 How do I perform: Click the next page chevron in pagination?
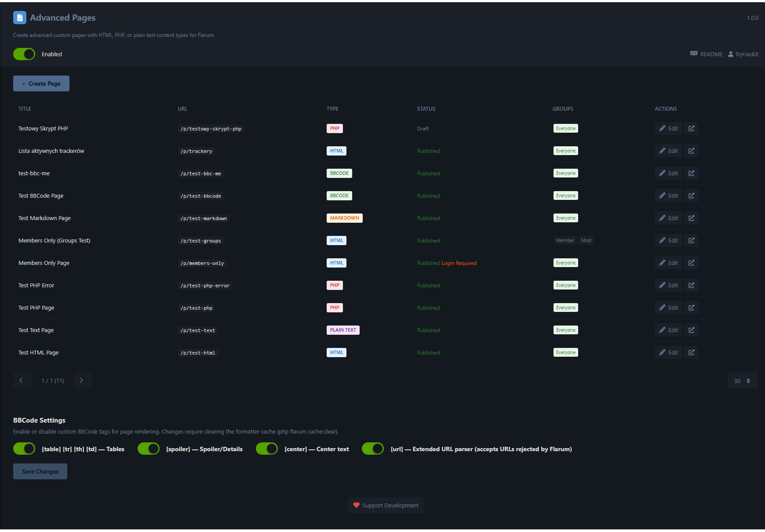[x=83, y=380]
